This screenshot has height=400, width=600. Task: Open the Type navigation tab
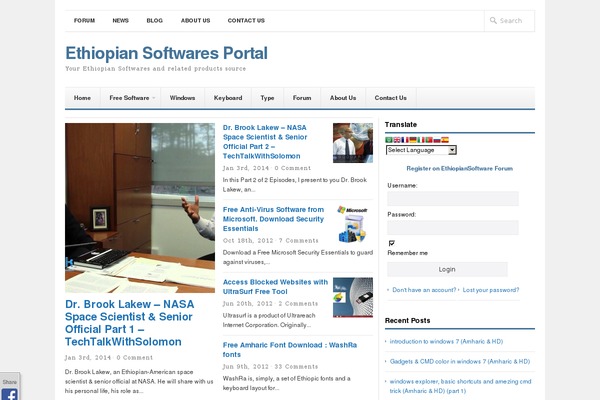(267, 98)
